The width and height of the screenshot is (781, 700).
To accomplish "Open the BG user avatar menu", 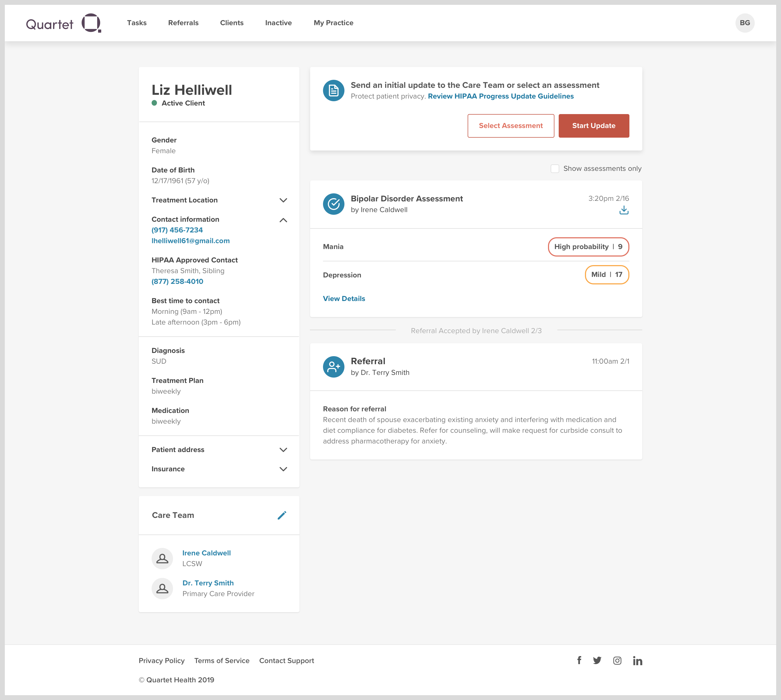I will click(745, 23).
